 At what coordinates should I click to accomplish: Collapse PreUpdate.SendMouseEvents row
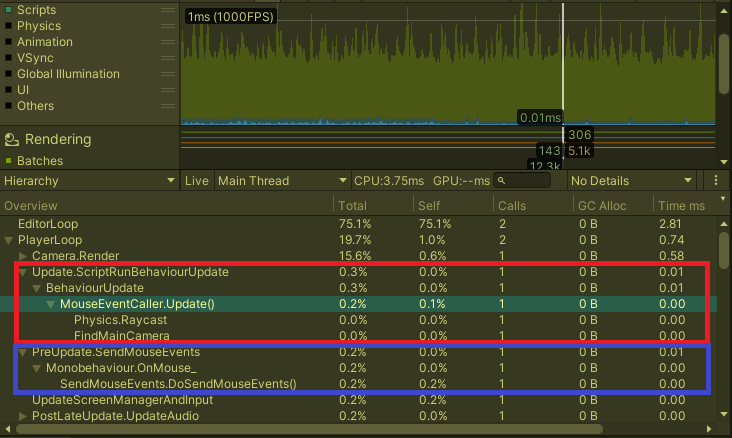(22, 353)
